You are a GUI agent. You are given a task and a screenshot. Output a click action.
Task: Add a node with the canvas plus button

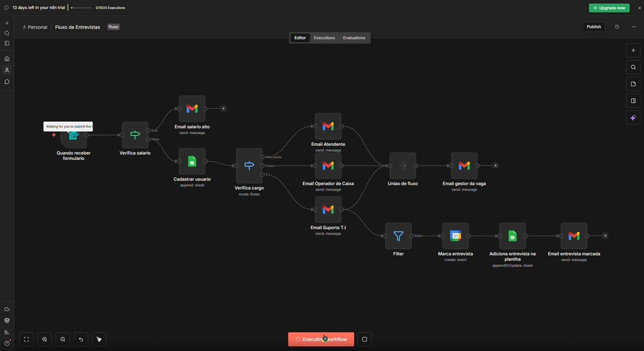(633, 50)
